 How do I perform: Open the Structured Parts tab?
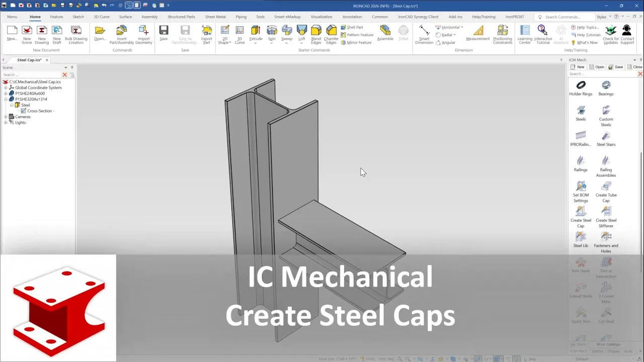pos(181,17)
